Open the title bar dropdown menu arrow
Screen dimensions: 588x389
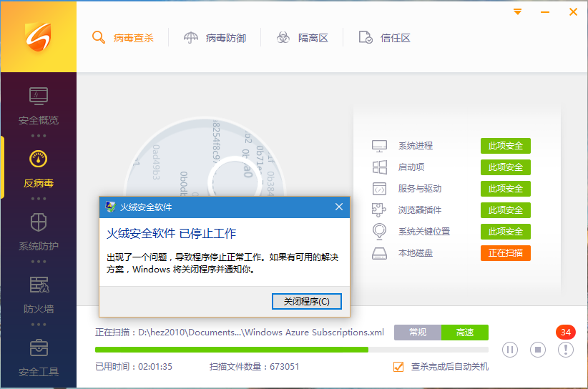click(x=517, y=12)
